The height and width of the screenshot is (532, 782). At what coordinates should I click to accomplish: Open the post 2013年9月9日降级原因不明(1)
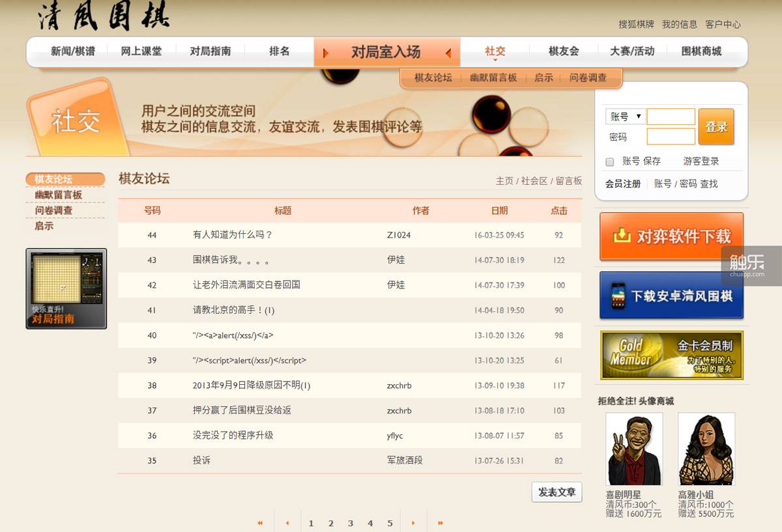252,385
